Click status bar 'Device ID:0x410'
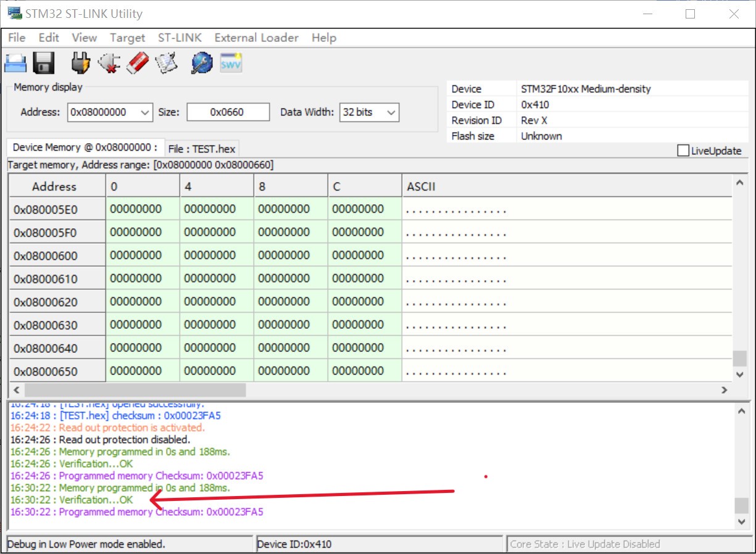The height and width of the screenshot is (554, 756). pos(294,544)
